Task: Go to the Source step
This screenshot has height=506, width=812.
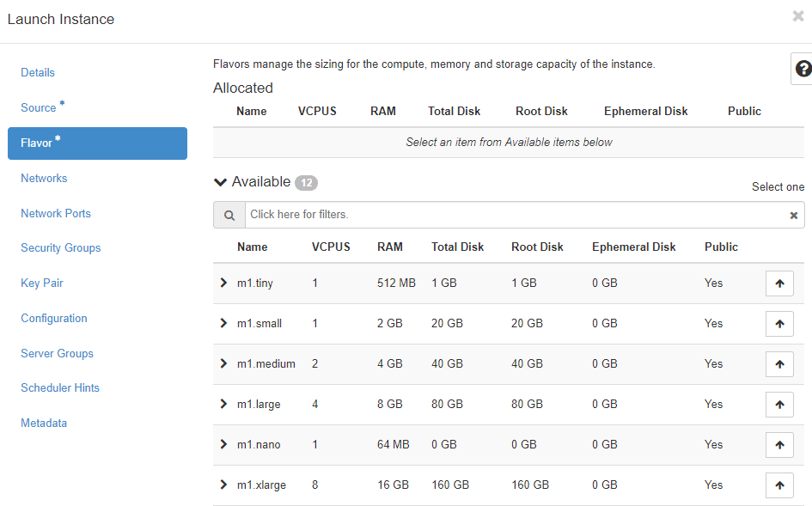Action: pyautogui.click(x=39, y=107)
